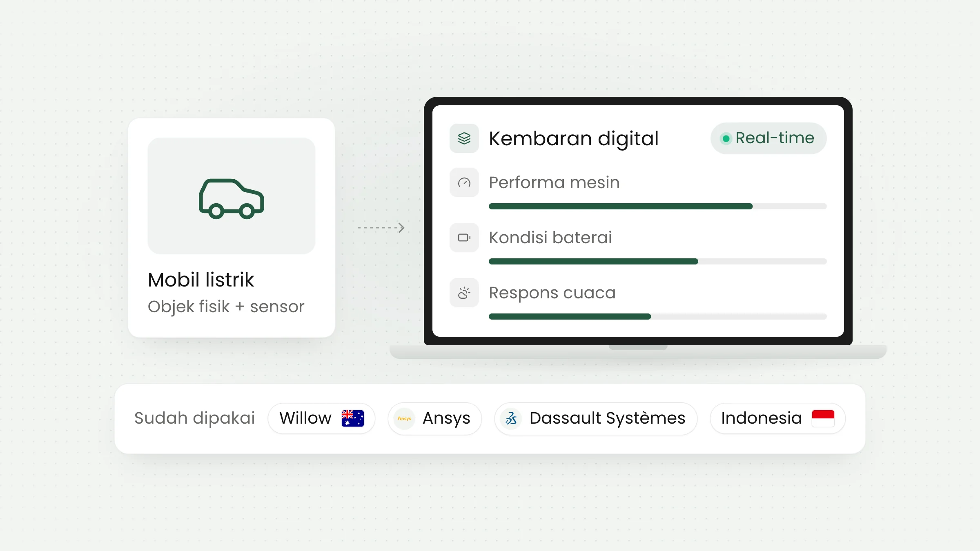Click the Indonesian flag icon

pyautogui.click(x=823, y=418)
